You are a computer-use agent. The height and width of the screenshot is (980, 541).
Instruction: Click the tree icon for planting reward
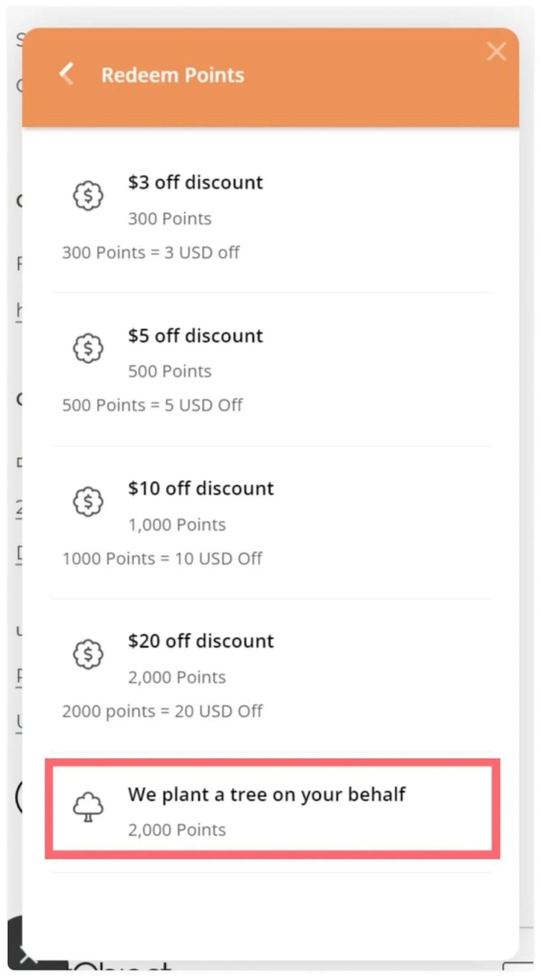click(88, 807)
